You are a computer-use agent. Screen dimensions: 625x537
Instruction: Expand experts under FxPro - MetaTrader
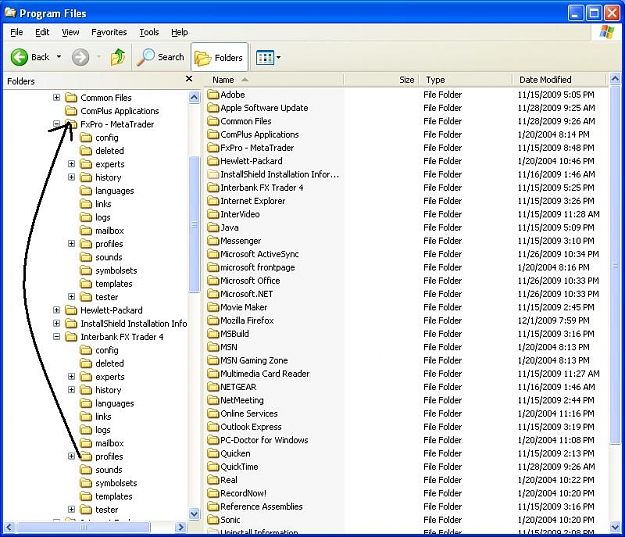click(71, 164)
